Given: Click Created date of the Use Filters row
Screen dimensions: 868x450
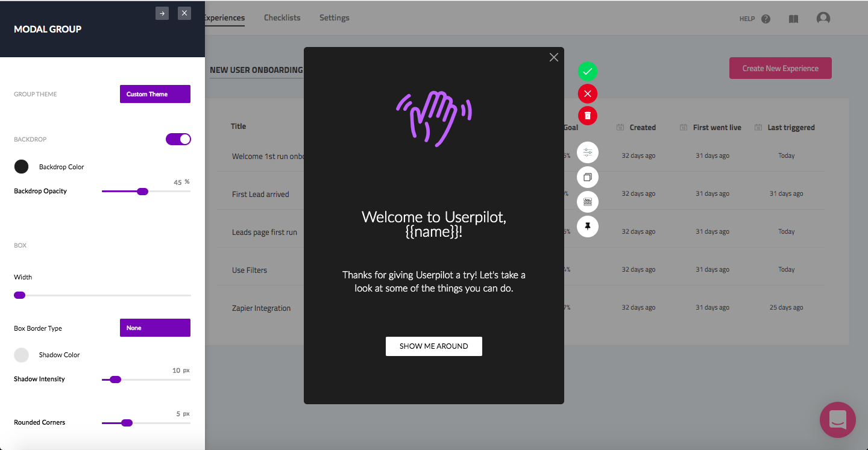Looking at the screenshot, I should click(638, 270).
